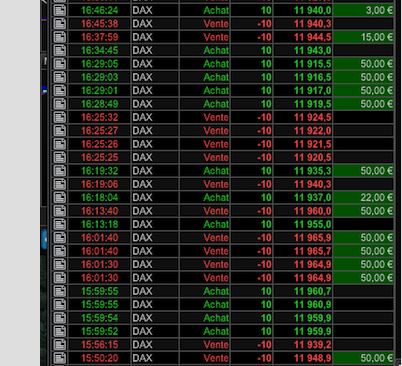Click the ticket icon beside 16:34:45
Image resolution: width=402 pixels, height=366 pixels.
60,50
